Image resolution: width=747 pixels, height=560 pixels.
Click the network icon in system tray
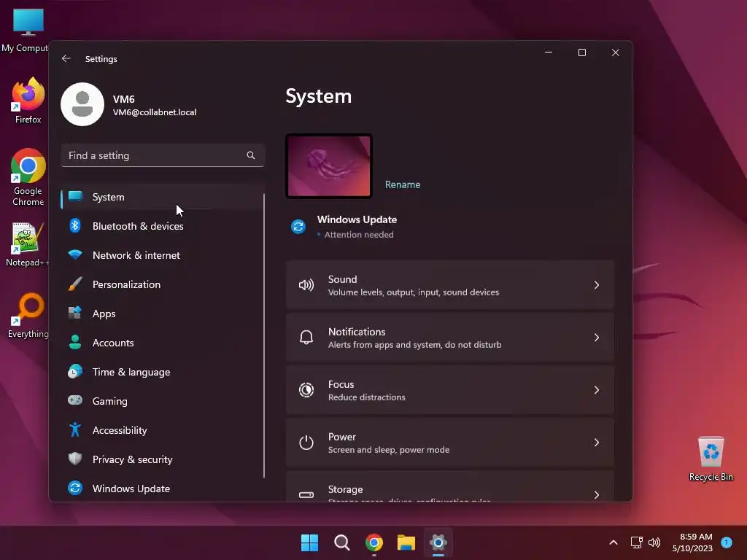tap(636, 542)
